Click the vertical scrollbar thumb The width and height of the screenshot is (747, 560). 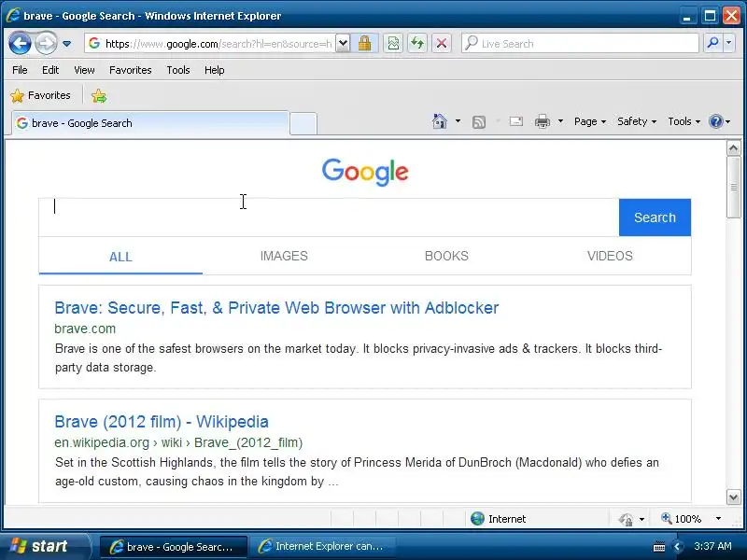click(733, 187)
